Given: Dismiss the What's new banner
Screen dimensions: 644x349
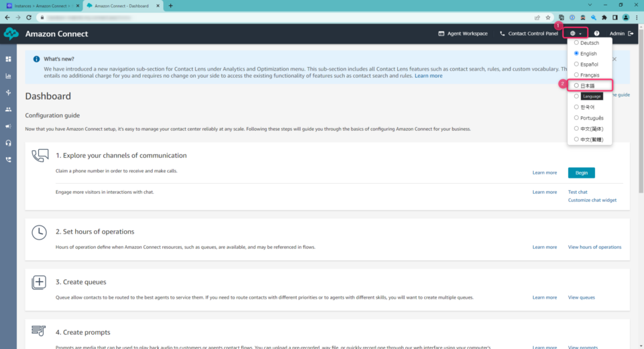Looking at the screenshot, I should pyautogui.click(x=614, y=59).
